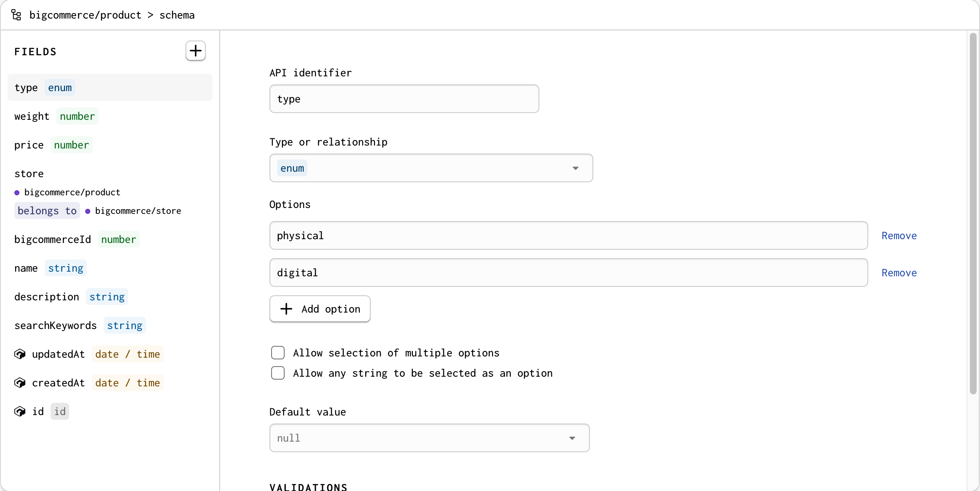
Task: Click the number badge beside bigcommerceId
Action: [x=118, y=239]
